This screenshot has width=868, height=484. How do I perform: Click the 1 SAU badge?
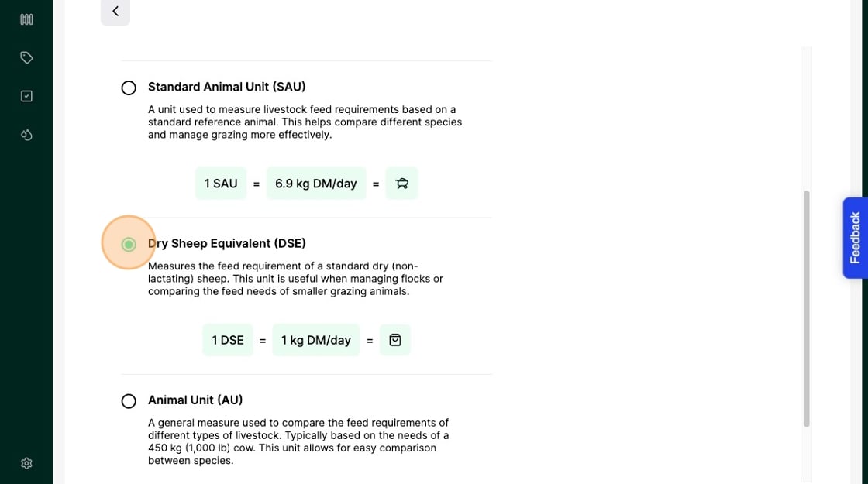[221, 184]
